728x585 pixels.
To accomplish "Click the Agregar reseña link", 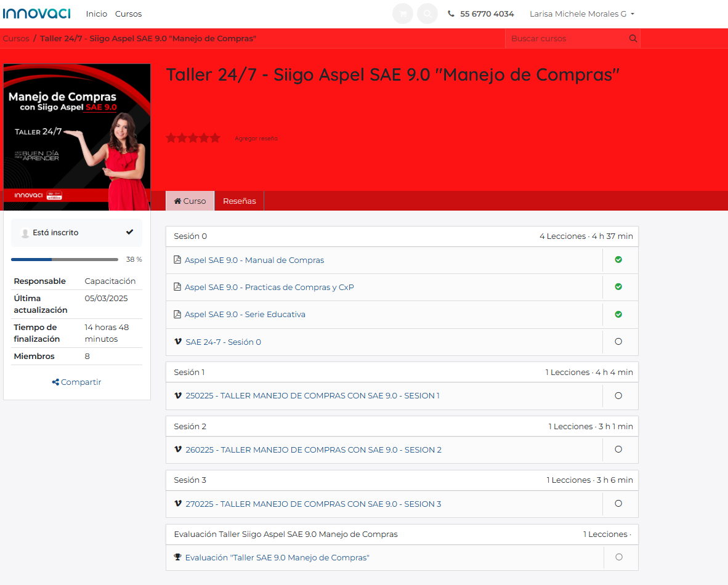I will pyautogui.click(x=256, y=139).
